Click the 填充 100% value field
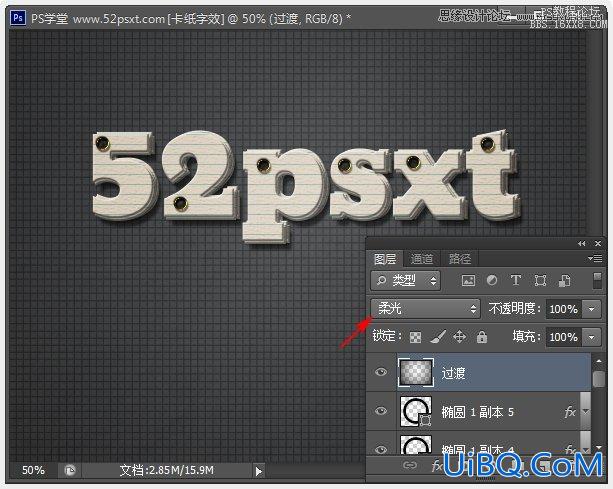This screenshot has width=613, height=489. pos(564,337)
